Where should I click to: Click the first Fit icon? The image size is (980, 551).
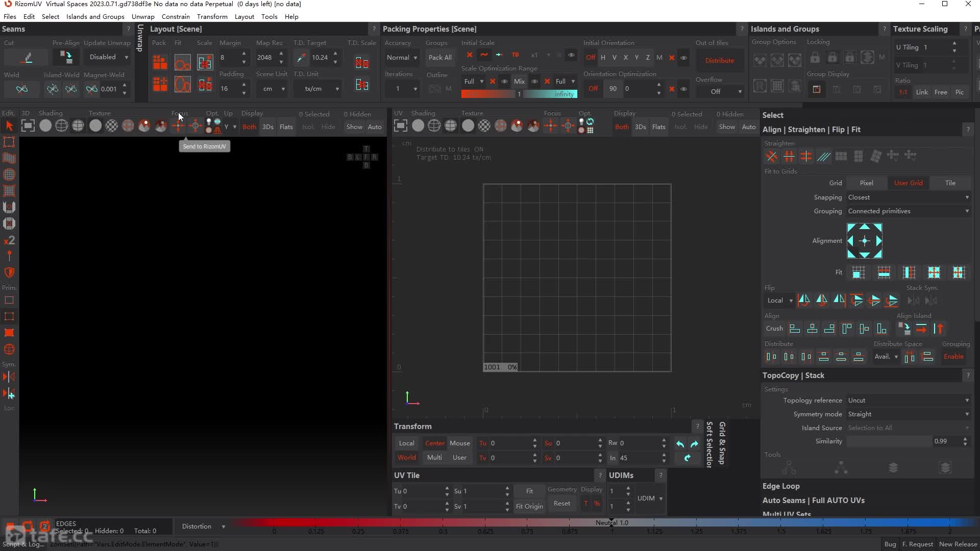(x=859, y=272)
